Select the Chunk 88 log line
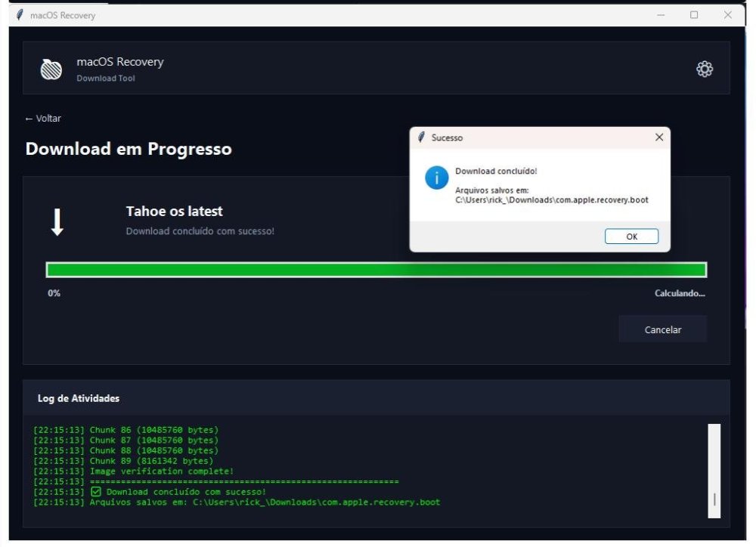This screenshot has width=756, height=547. click(x=125, y=450)
